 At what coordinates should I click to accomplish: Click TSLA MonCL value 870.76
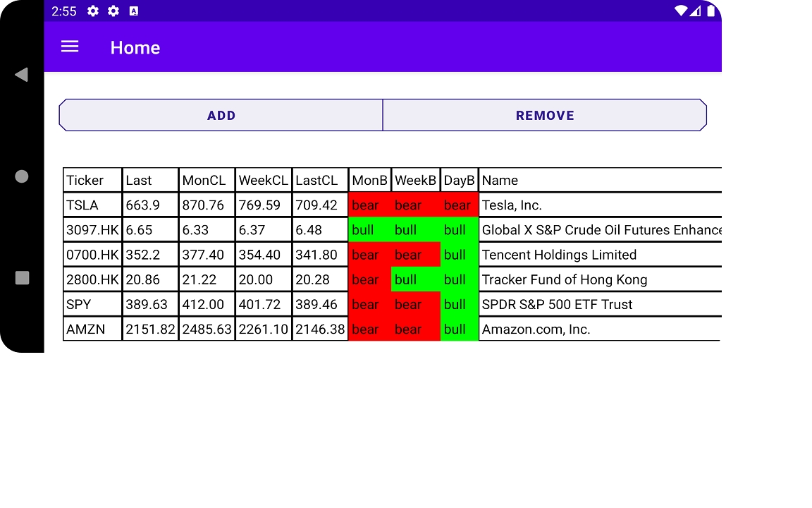207,205
